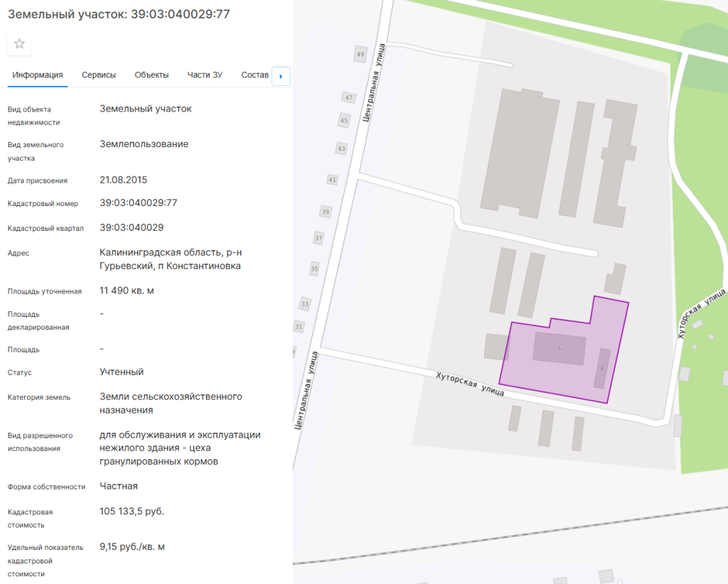The width and height of the screenshot is (728, 584).
Task: Select house number 31 marker
Action: click(299, 327)
